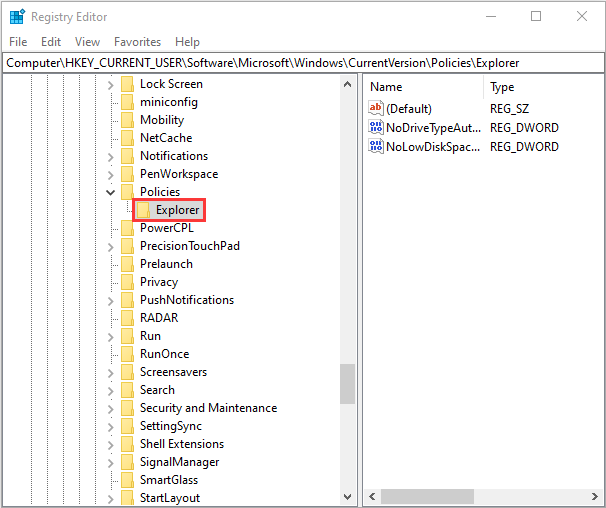Select the Security and Maintenance key
606x508 pixels.
(208, 408)
